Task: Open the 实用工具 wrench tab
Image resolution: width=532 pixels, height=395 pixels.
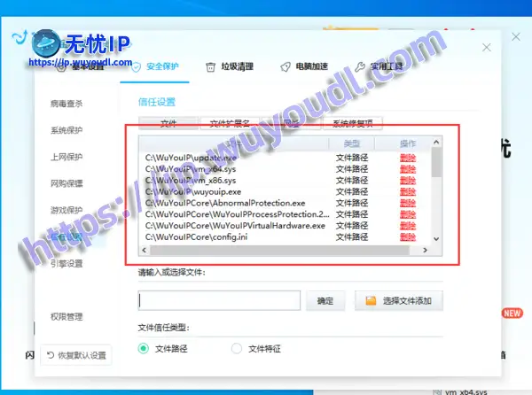Action: click(379, 66)
